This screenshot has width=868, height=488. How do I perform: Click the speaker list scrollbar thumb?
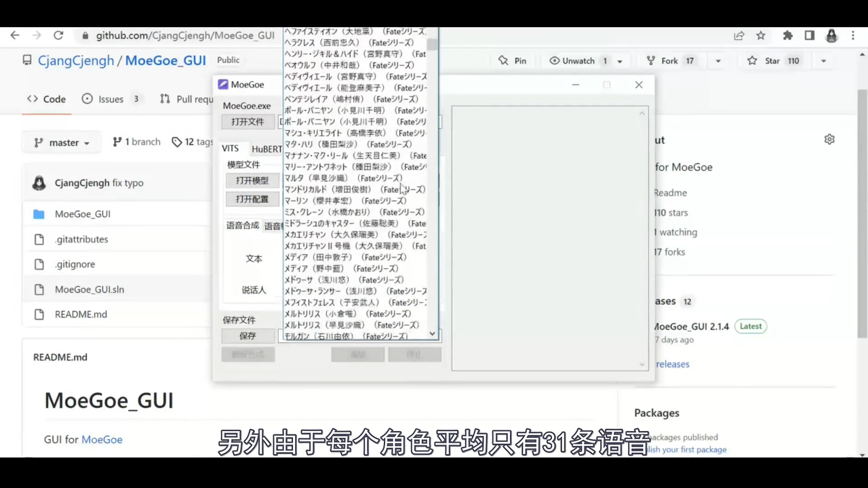[432, 45]
